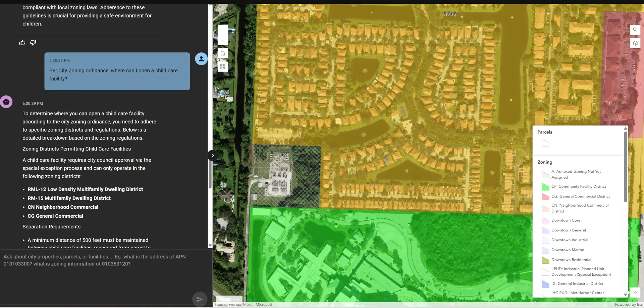Click the CG General Commercial color swatch

pyautogui.click(x=545, y=197)
